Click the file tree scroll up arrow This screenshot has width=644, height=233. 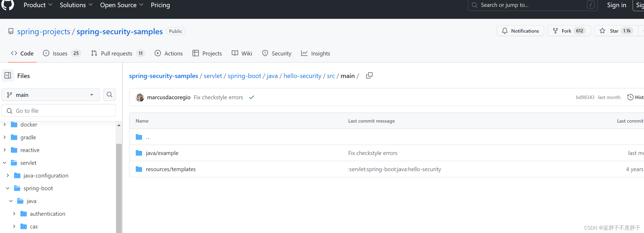point(119,125)
